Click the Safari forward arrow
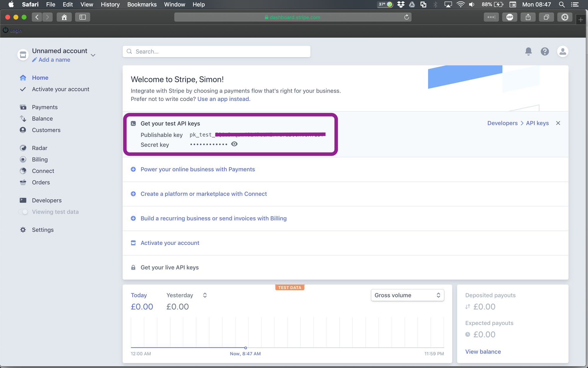Screen dimensions: 588x368 tap(48, 17)
